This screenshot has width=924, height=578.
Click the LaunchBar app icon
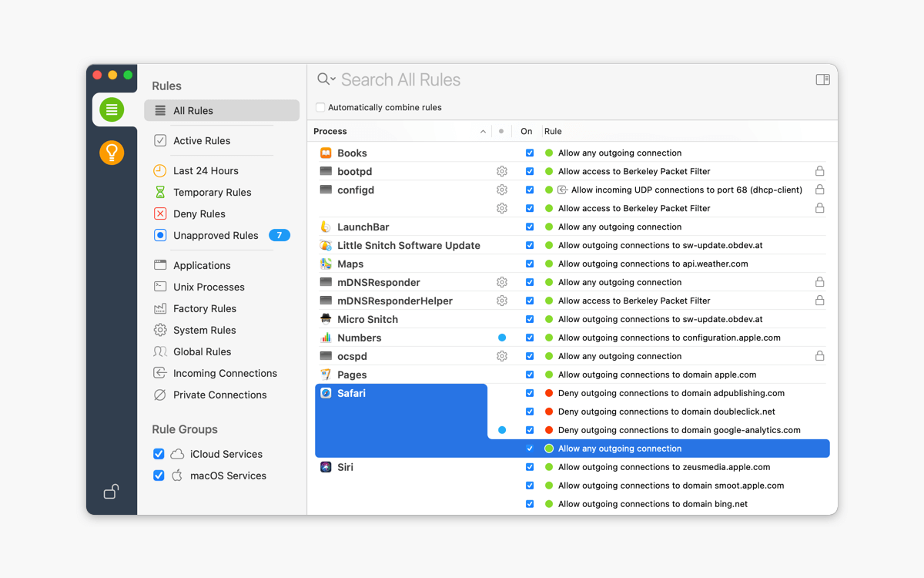point(326,227)
